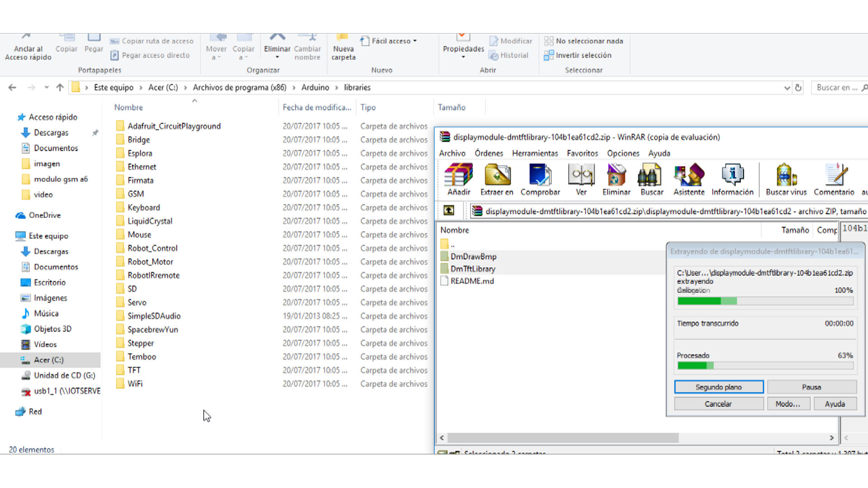Select Acer (C:) in navigation pane
This screenshot has width=868, height=488.
click(49, 360)
